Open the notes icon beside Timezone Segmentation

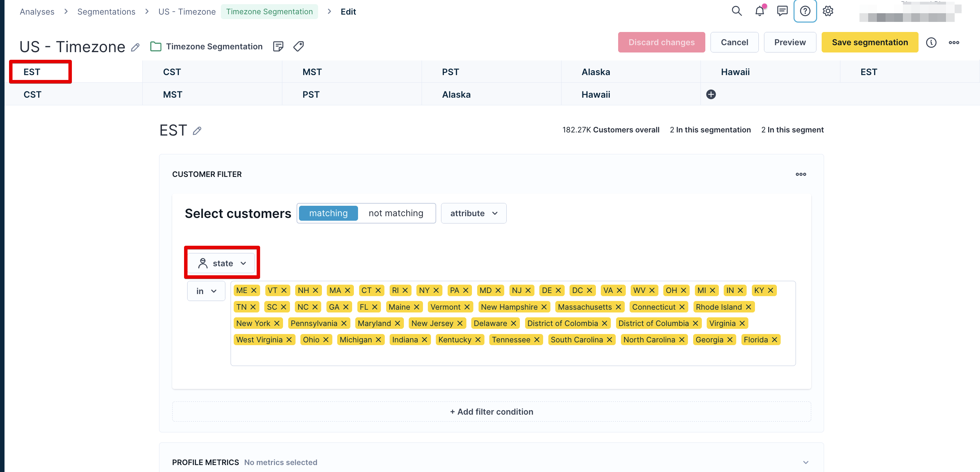point(278,47)
